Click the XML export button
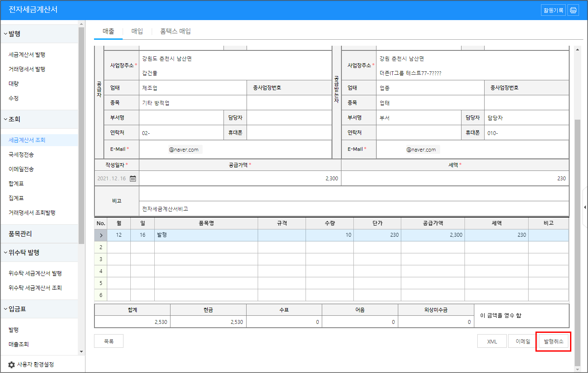The image size is (588, 373). coord(492,341)
